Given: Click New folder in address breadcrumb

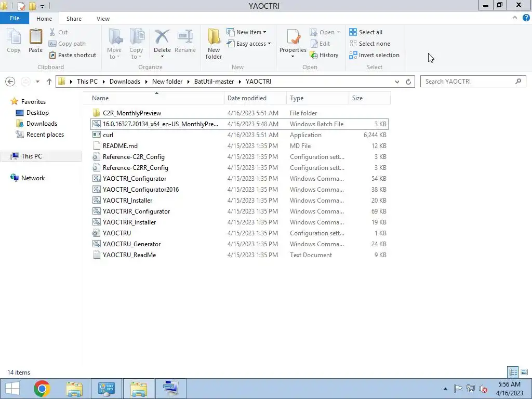Looking at the screenshot, I should [x=167, y=82].
